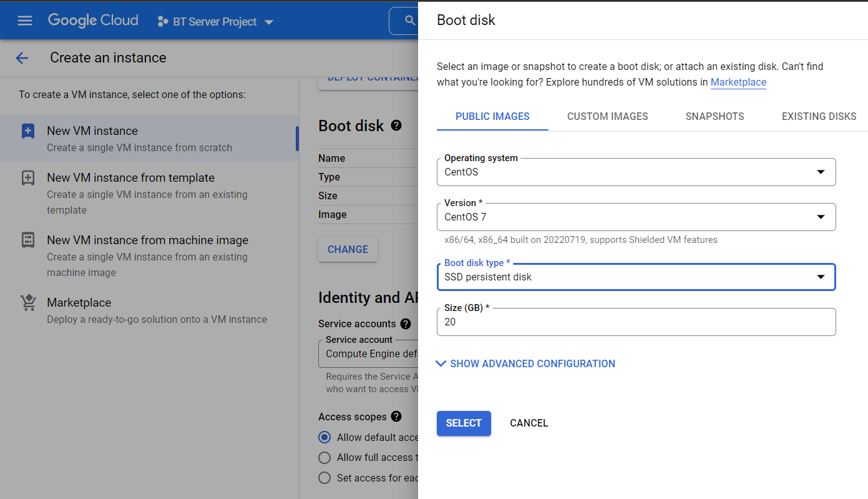Click the Marketplace cart icon
The image size is (868, 499).
click(x=28, y=303)
